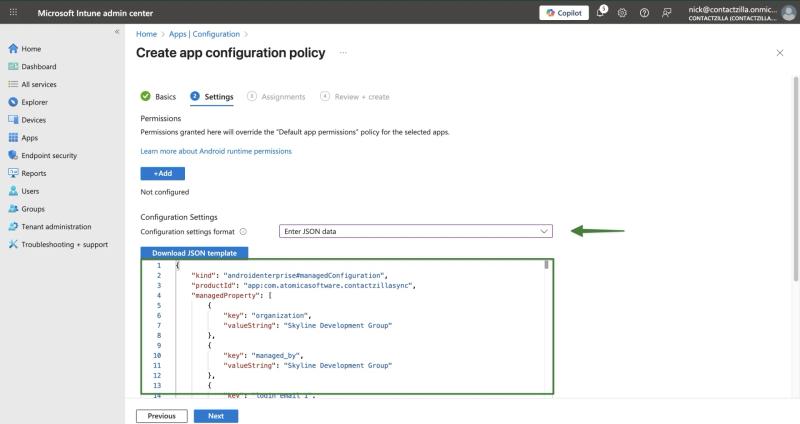The height and width of the screenshot is (424, 800).
Task: Select the Settings step tab
Action: 212,96
